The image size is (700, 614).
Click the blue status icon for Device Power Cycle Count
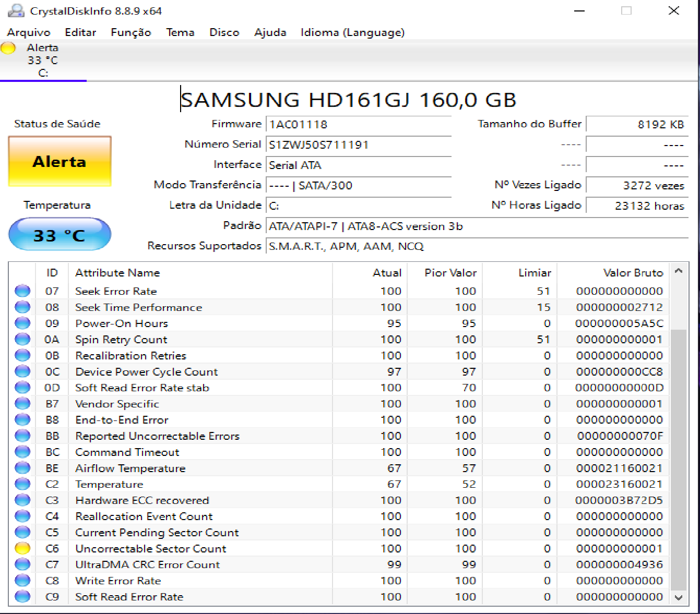coord(22,371)
